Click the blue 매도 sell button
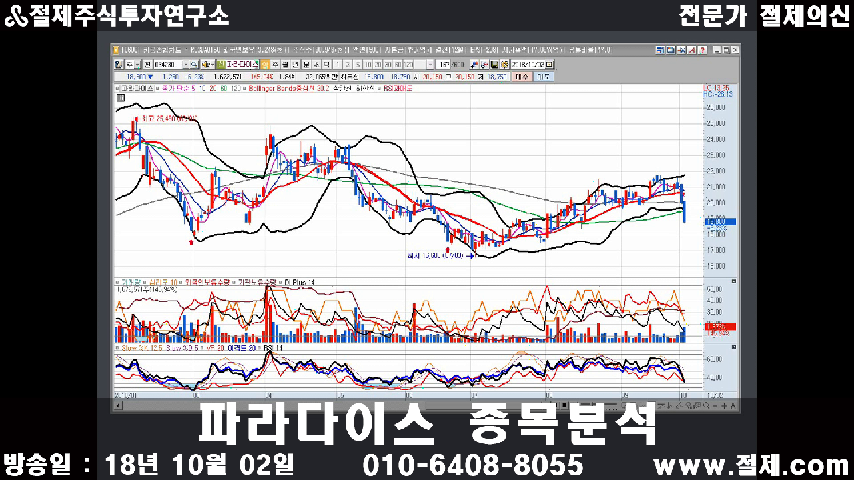The width and height of the screenshot is (854, 480). pos(544,77)
